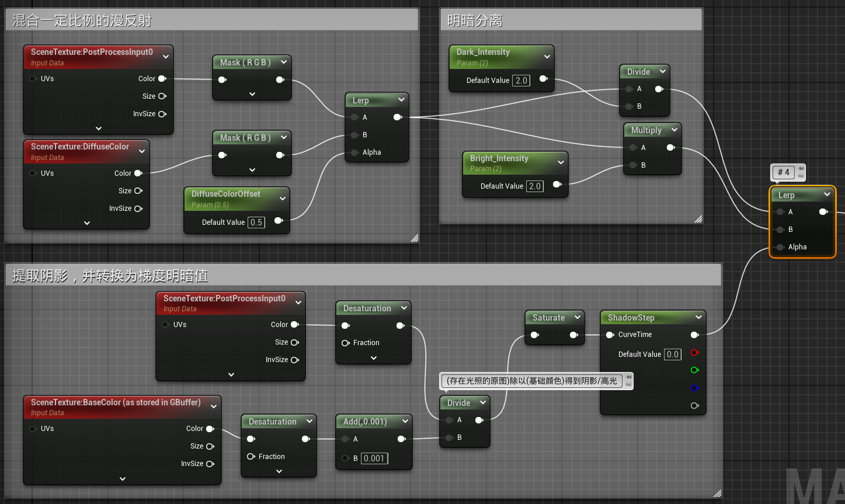
Task: Click the B input pin on Multiply node
Action: 630,165
